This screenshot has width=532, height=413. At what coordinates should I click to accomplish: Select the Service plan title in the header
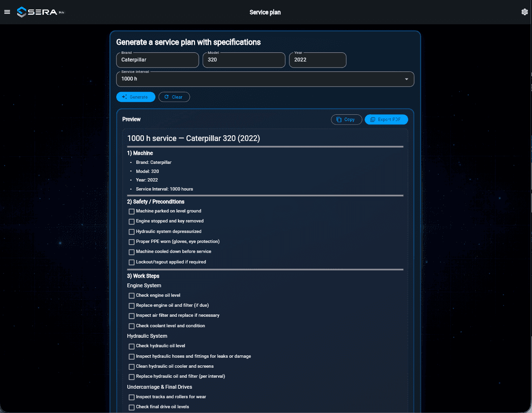(265, 12)
